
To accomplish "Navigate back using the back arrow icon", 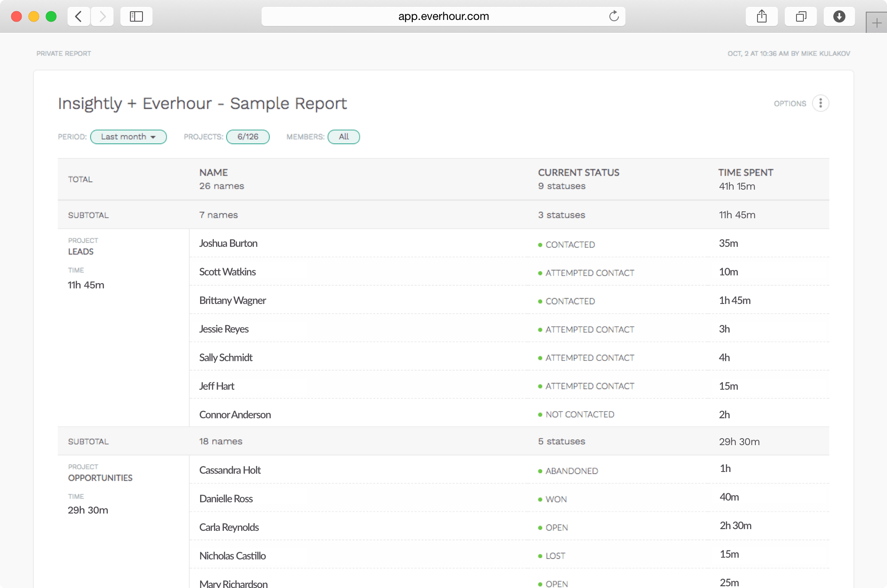I will pos(78,16).
